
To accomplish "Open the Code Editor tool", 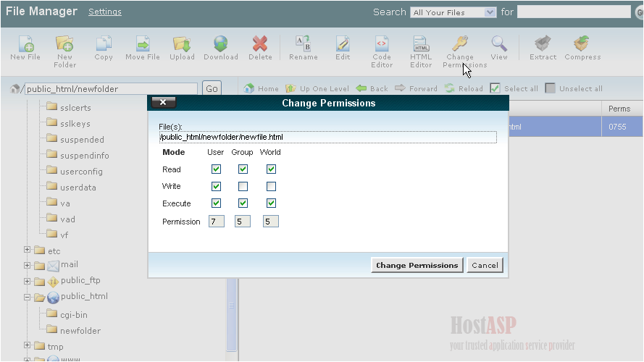I will tap(382, 45).
